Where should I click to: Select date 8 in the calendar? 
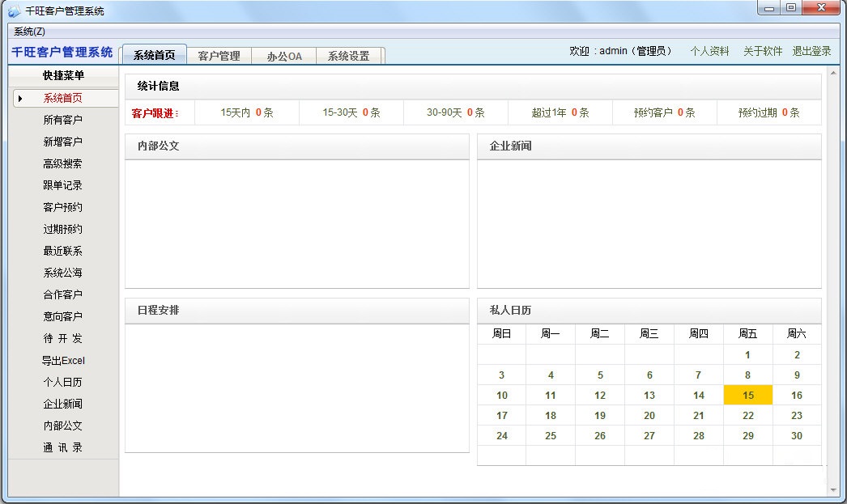[748, 375]
